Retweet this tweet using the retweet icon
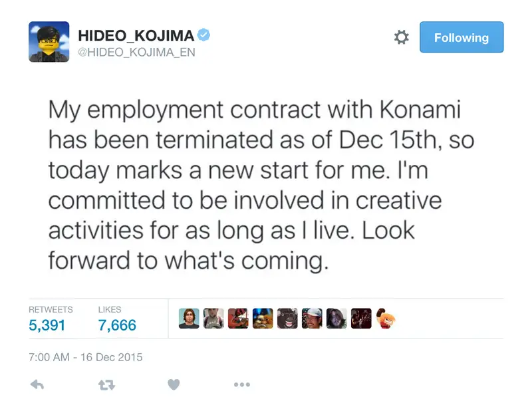Screen dimensions: 532x415 coord(106,384)
